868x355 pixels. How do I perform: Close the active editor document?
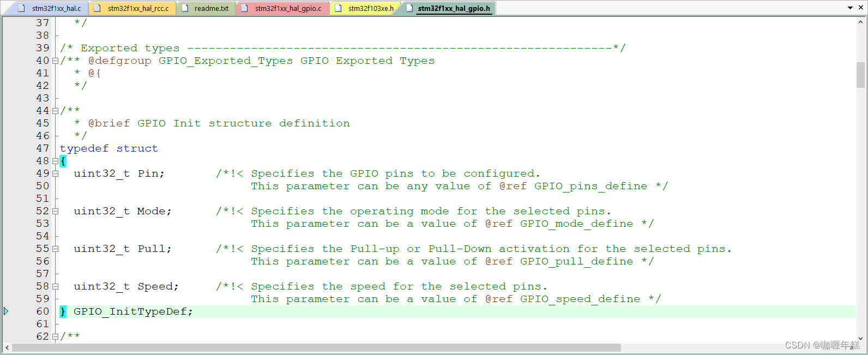861,8
